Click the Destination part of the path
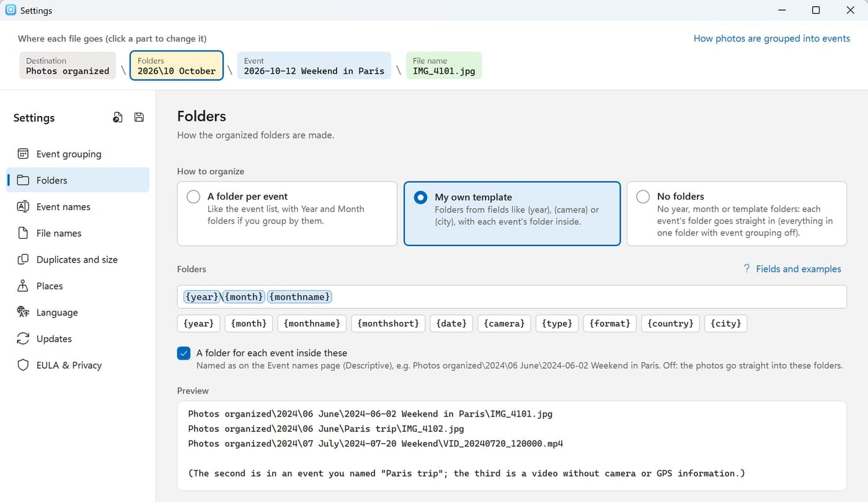Viewport: 868px width, 502px height. 68,66
